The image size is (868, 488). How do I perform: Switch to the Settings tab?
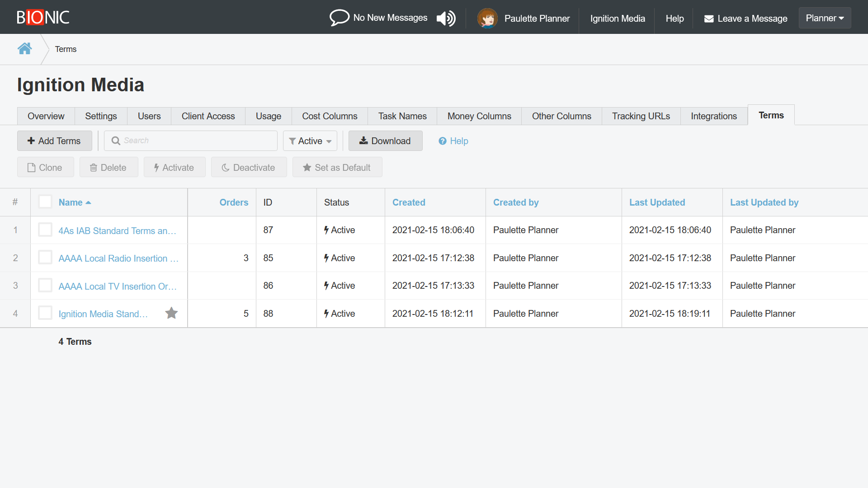[101, 116]
